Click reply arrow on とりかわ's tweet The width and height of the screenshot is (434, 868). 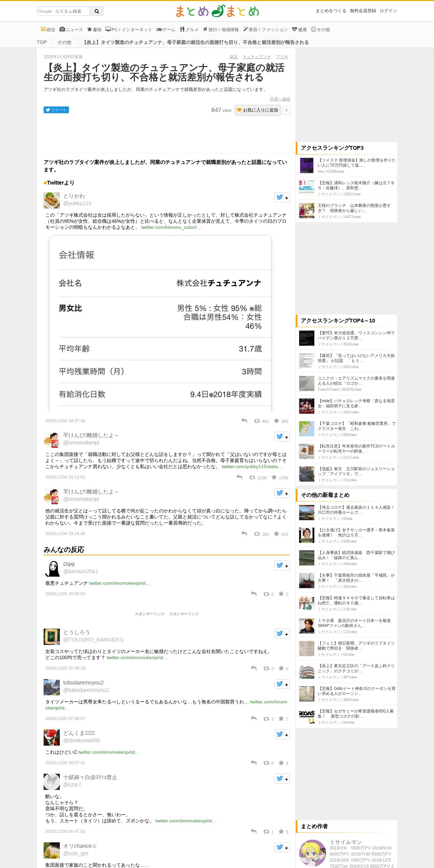[x=244, y=421]
